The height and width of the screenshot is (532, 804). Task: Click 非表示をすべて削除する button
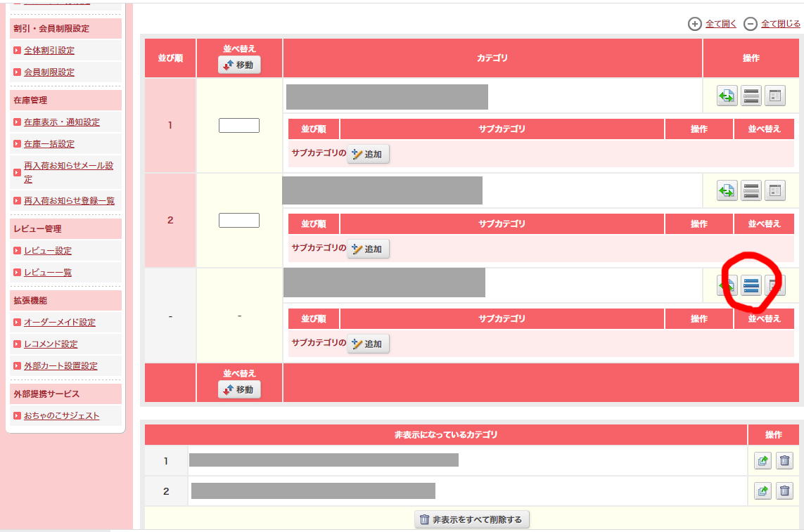point(472,519)
